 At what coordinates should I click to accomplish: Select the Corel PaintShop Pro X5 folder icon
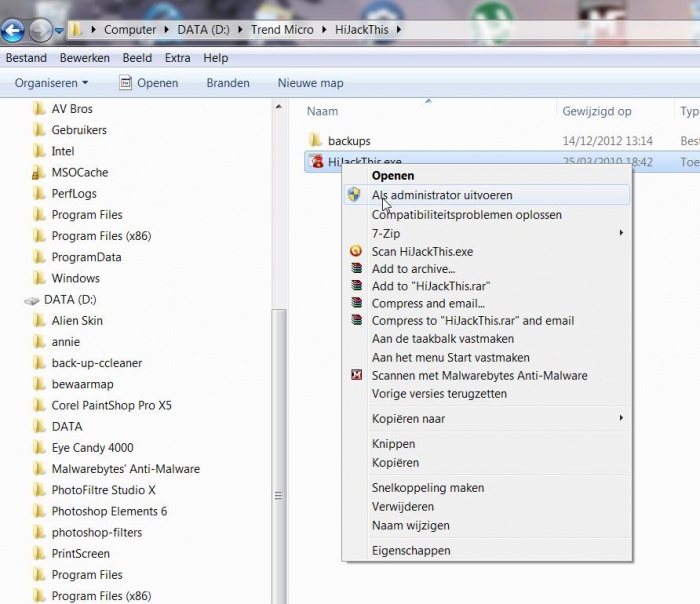pyautogui.click(x=39, y=405)
